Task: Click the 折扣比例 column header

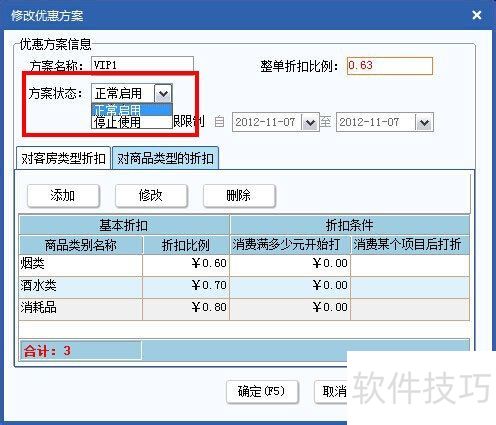Action: pos(186,245)
